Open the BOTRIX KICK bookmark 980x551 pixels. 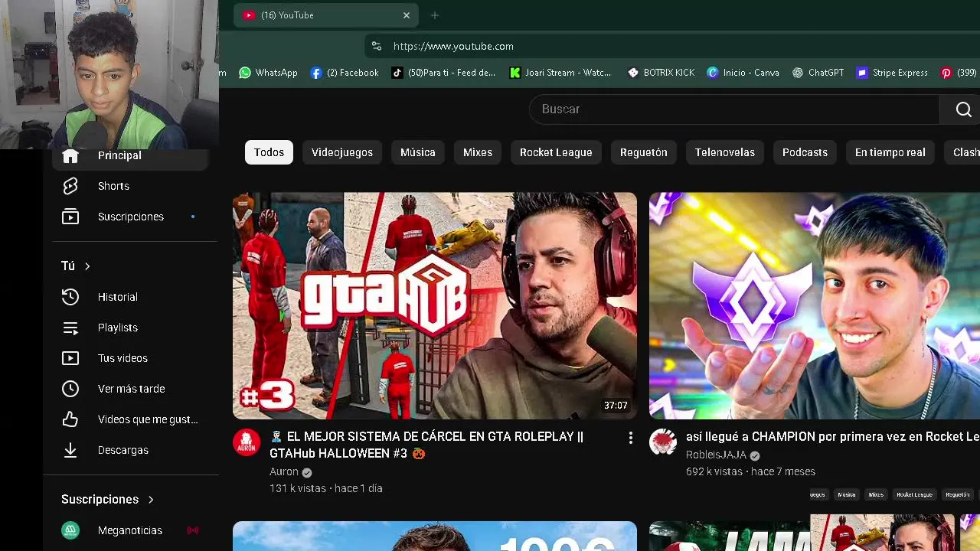661,73
